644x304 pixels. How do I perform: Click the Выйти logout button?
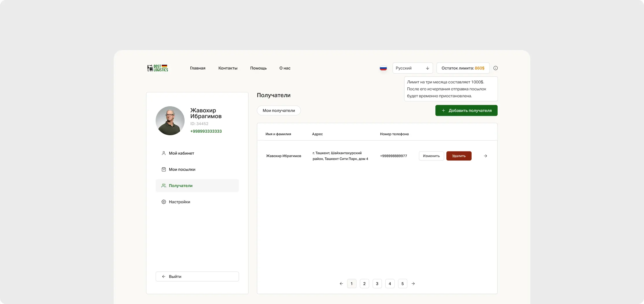197,276
